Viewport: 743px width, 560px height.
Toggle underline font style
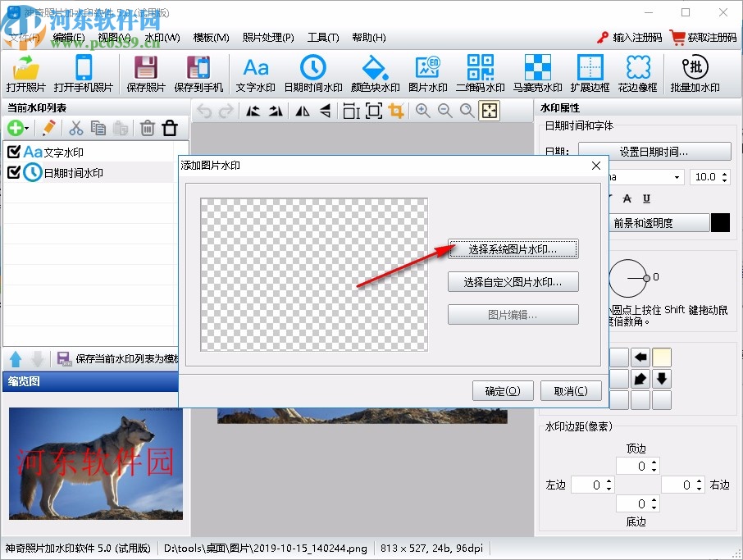[646, 198]
